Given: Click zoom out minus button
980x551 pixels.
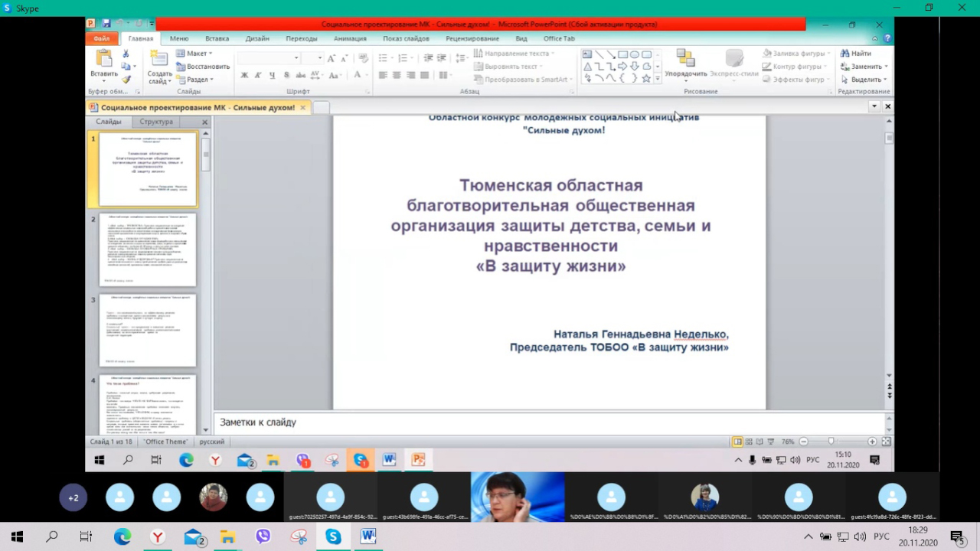Looking at the screenshot, I should click(x=803, y=442).
